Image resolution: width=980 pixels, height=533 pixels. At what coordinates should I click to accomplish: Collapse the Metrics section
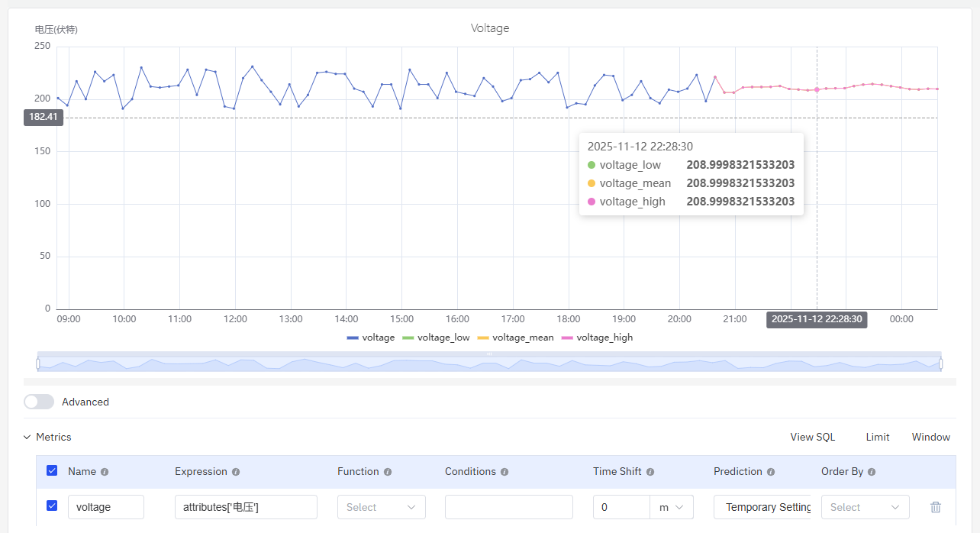28,437
